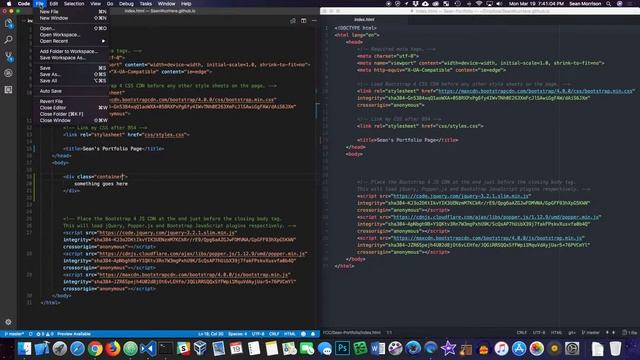Open the Manage gear in activity bar

pyautogui.click(x=8, y=322)
